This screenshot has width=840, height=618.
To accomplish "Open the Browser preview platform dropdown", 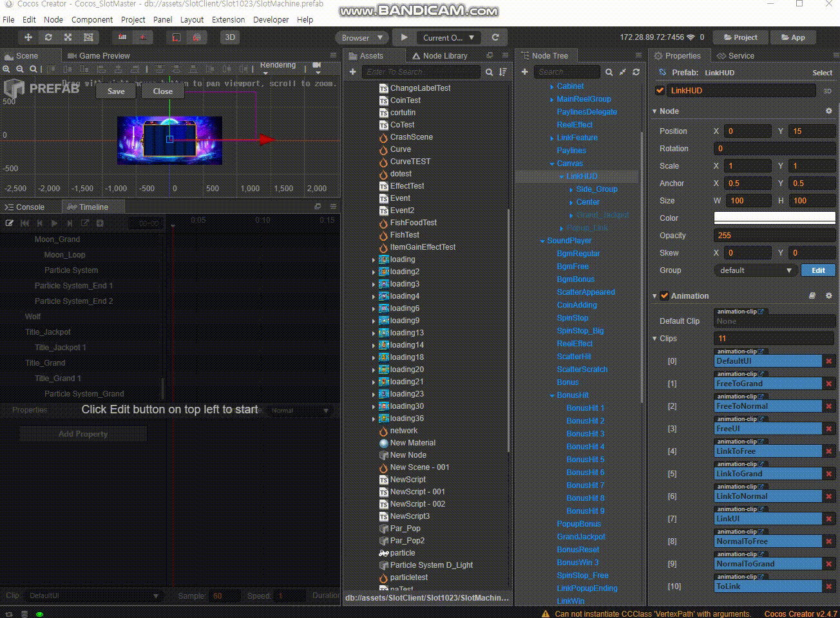I will tap(362, 37).
